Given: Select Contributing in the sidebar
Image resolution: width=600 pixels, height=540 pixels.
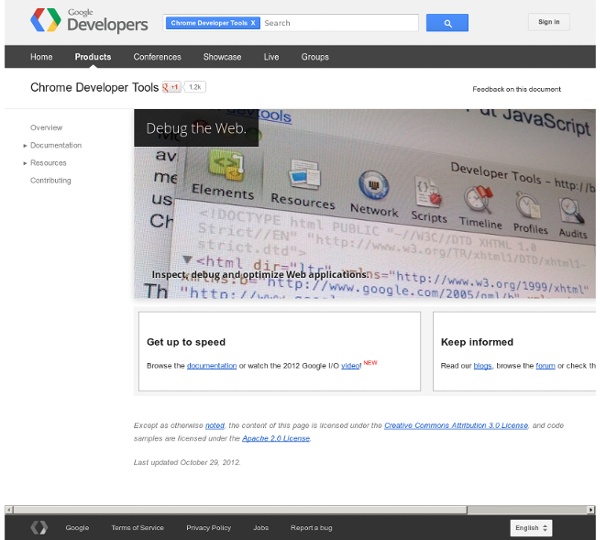Looking at the screenshot, I should [51, 181].
